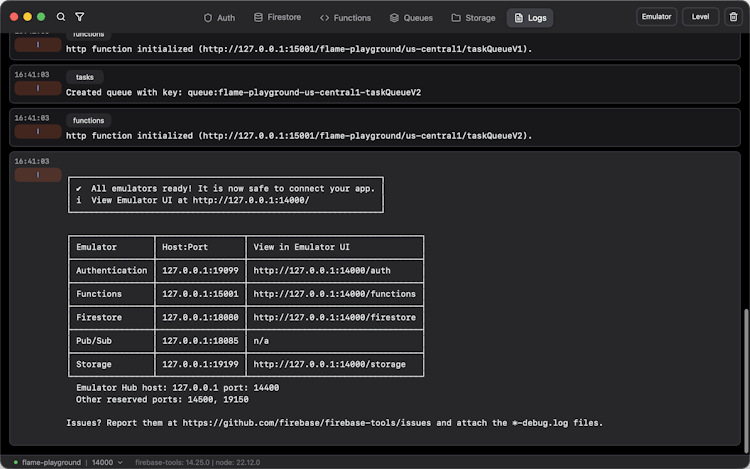Clear logs with the trash icon
Image resolution: width=750 pixels, height=469 pixels.
point(733,17)
